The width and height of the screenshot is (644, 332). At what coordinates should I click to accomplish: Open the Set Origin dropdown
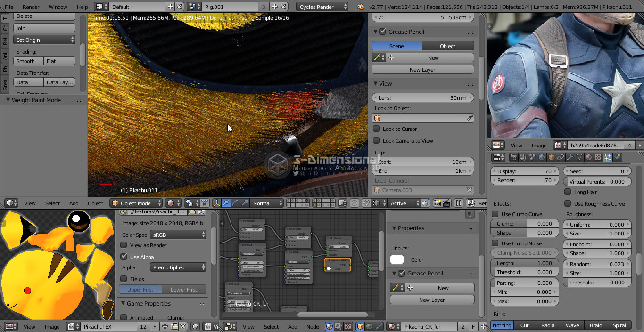click(44, 40)
